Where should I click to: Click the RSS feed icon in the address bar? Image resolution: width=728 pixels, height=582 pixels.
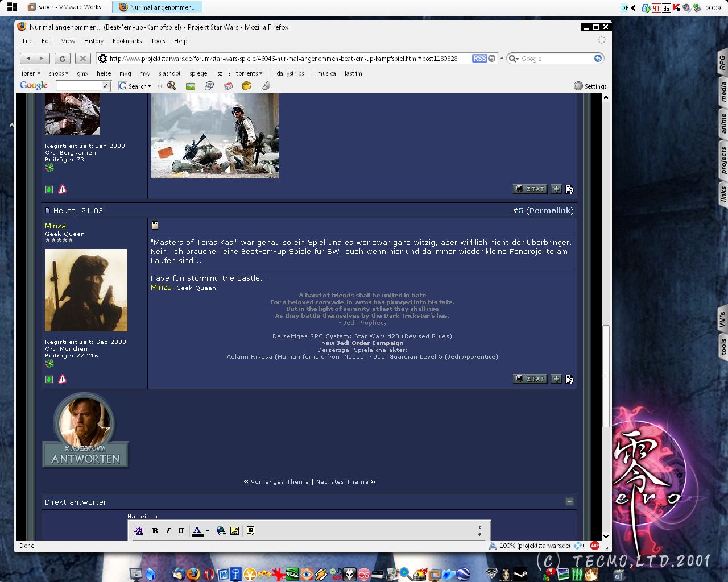(x=479, y=59)
